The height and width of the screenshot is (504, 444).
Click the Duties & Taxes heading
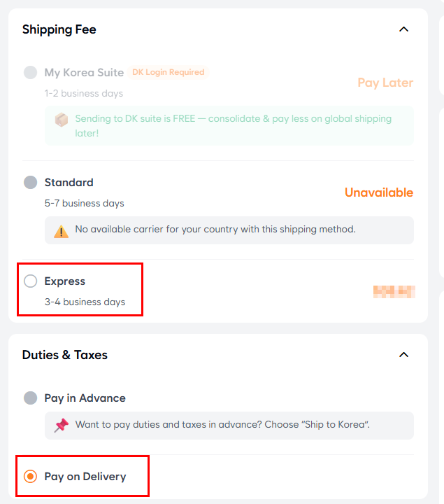65,355
